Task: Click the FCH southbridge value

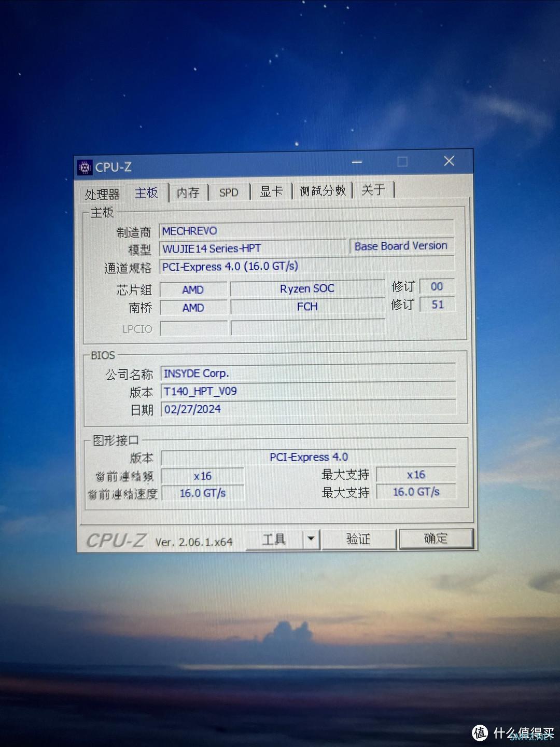Action: [x=307, y=307]
